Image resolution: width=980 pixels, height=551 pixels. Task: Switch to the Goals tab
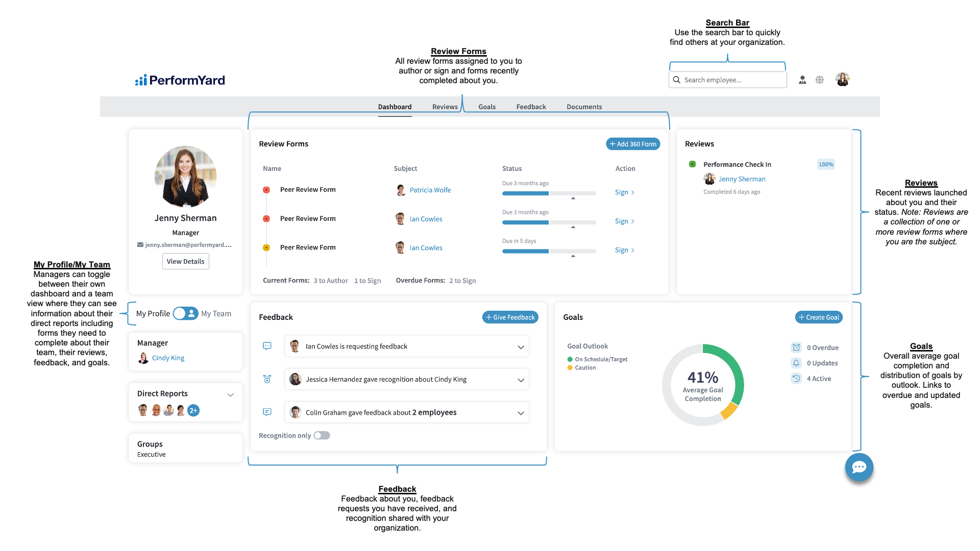(x=486, y=107)
